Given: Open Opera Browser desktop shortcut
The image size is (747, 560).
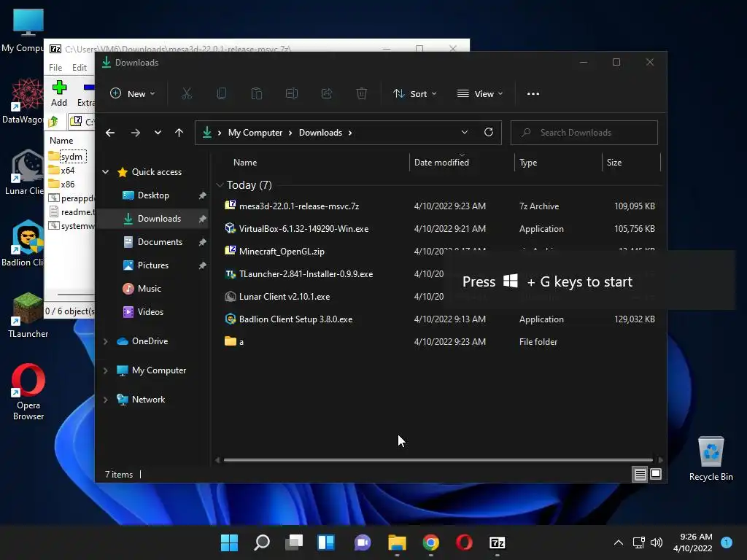Looking at the screenshot, I should (28, 392).
